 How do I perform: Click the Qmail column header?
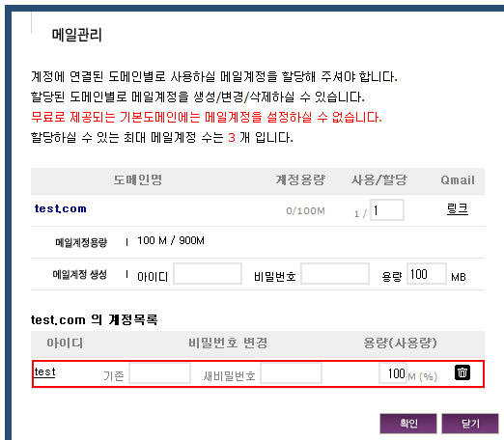[x=458, y=180]
